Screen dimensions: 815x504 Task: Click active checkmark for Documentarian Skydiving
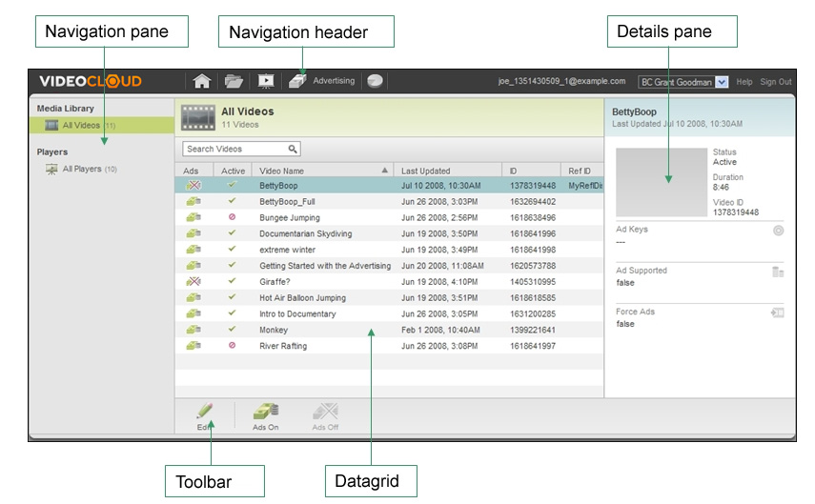click(x=233, y=232)
